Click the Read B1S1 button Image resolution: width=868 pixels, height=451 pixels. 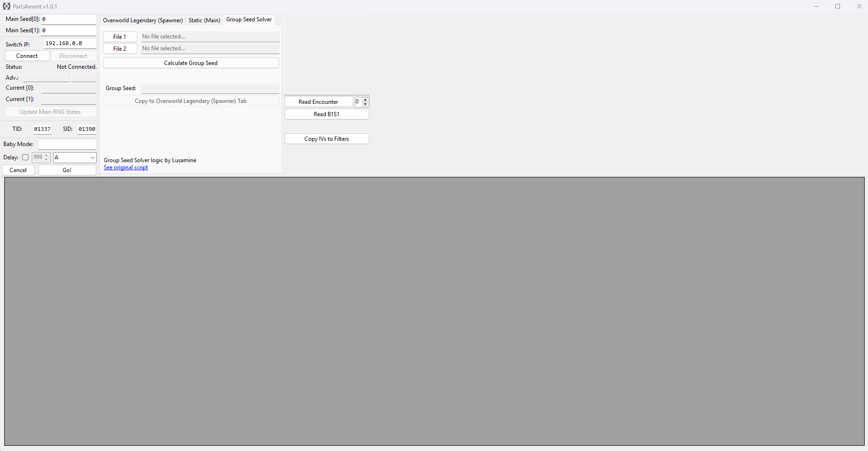click(x=327, y=114)
